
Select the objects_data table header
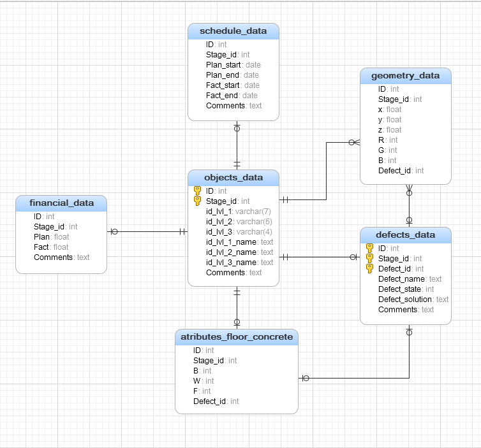click(x=233, y=177)
